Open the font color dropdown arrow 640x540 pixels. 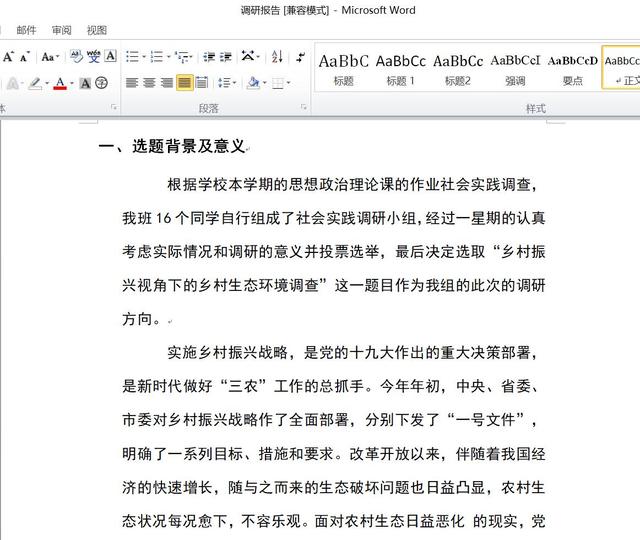click(72, 84)
